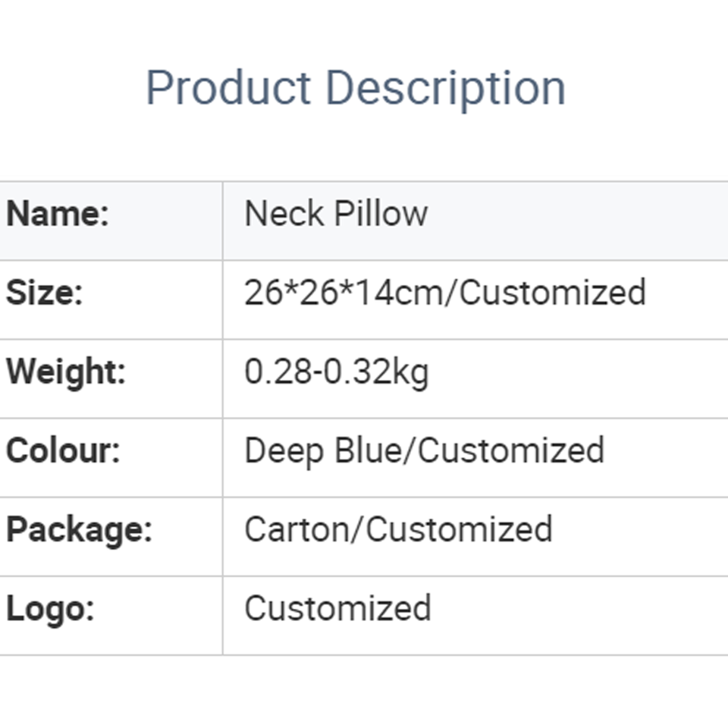Click "Customized" in the Package row
Viewport: 728px width, 728px height.
460,529
